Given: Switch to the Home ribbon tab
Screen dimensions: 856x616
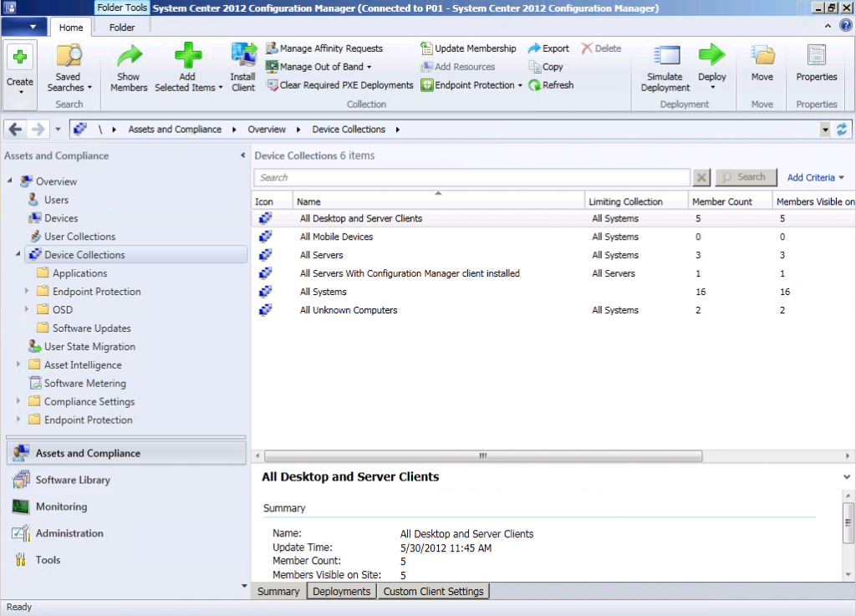Looking at the screenshot, I should click(71, 28).
